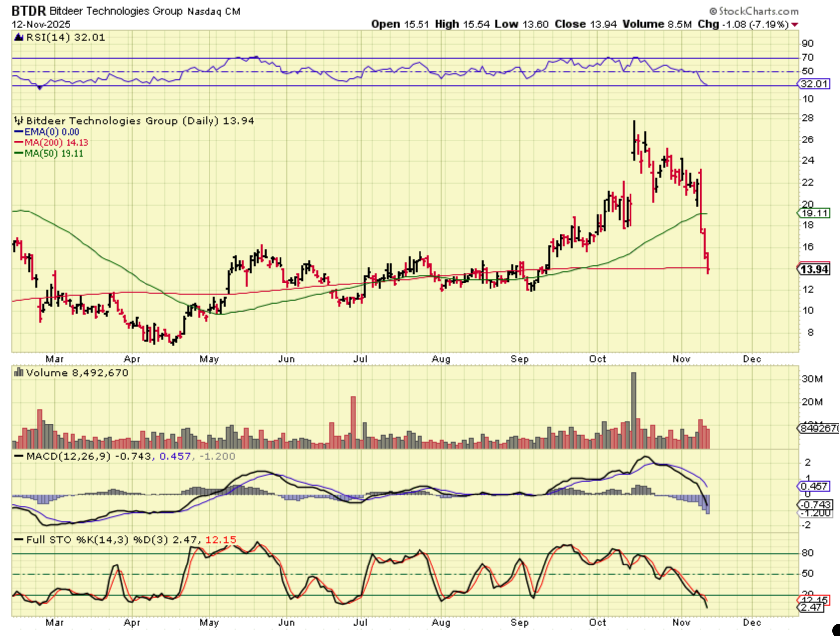Click the 8 price axis label

pyautogui.click(x=810, y=332)
